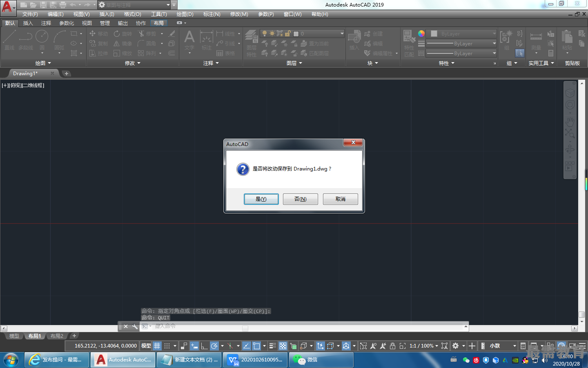This screenshot has width=588, height=368.
Task: Click 是(Y) to save changes
Action: (261, 199)
